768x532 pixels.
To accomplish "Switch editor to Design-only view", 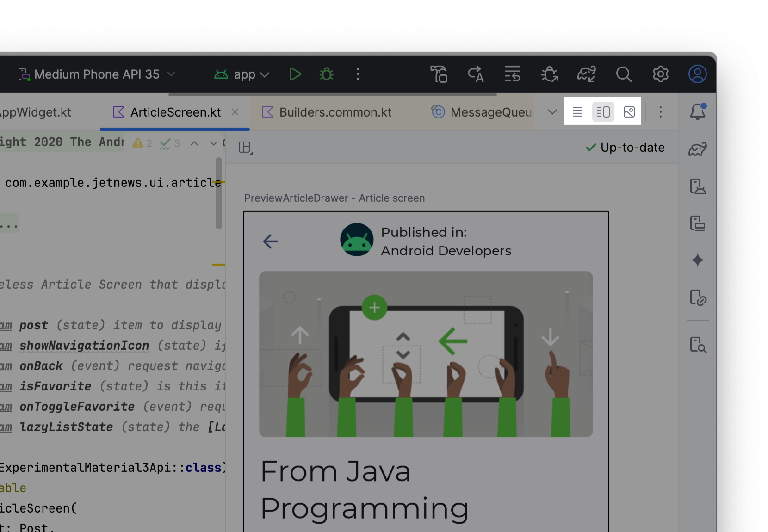I will coord(629,112).
